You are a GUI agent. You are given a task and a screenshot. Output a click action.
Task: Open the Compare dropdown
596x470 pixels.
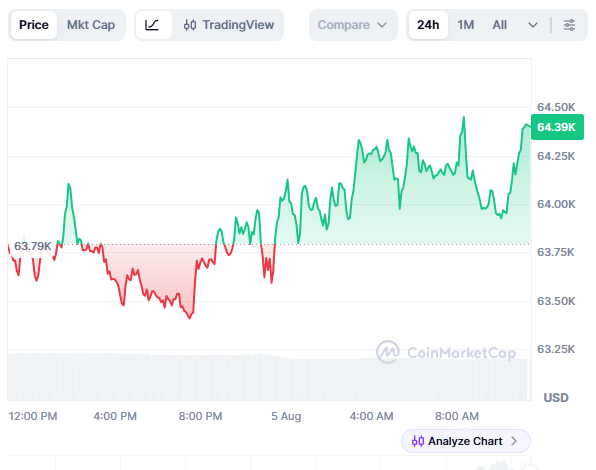(x=353, y=25)
